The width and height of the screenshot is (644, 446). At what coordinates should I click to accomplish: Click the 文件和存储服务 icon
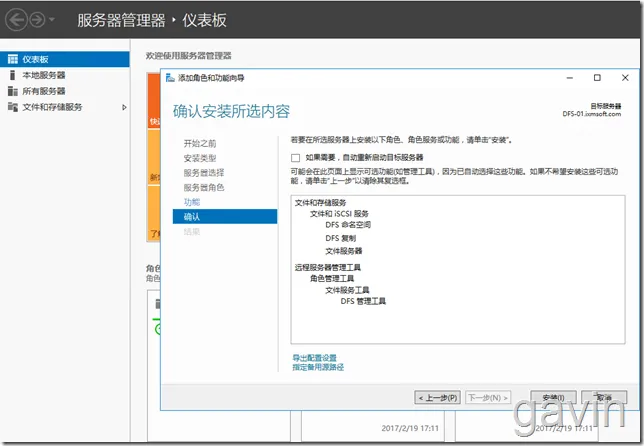point(13,107)
